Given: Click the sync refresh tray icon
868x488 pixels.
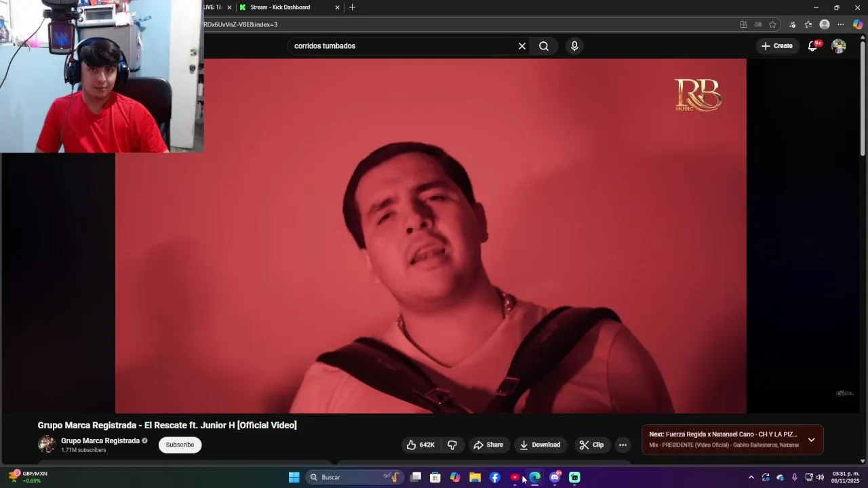Looking at the screenshot, I should (x=766, y=477).
